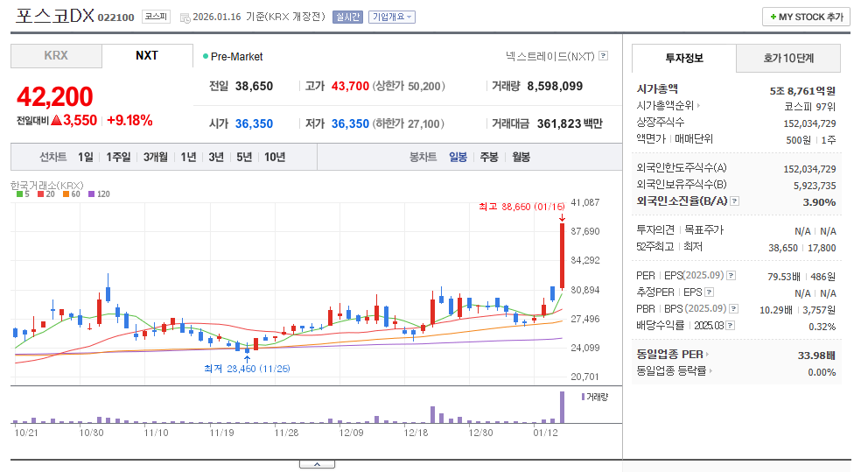This screenshot has height=472, width=868.
Task: Click the 외국인소진율 value 3.90%
Action: [819, 202]
